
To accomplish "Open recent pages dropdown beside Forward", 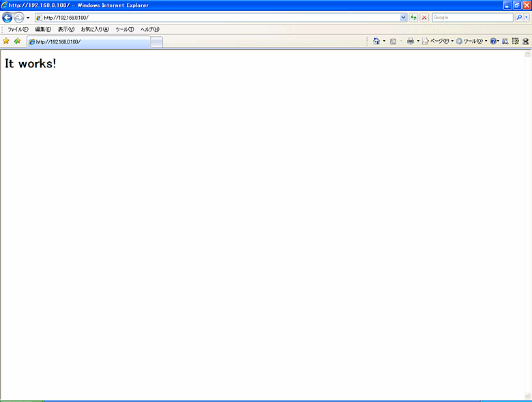I will click(28, 18).
